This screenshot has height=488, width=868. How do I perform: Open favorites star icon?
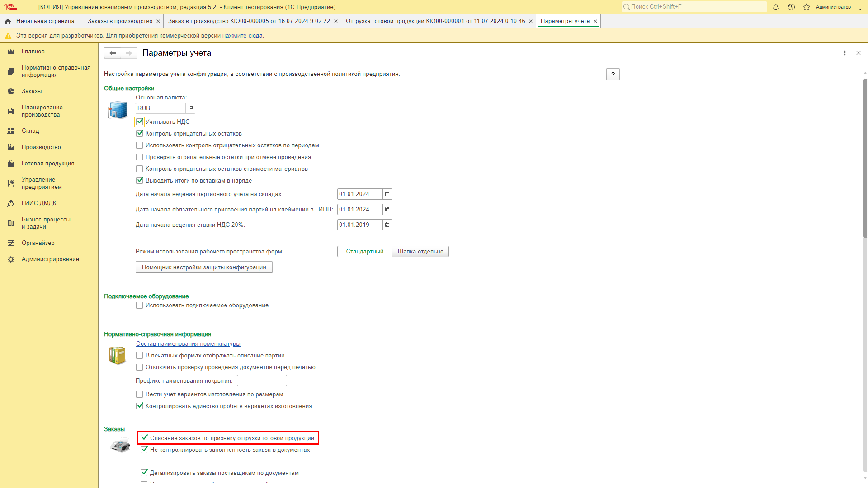click(807, 7)
